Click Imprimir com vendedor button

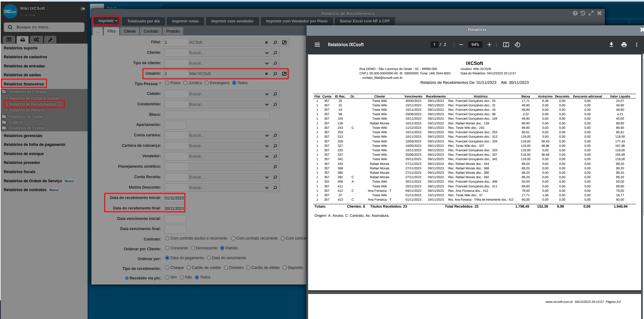(232, 21)
